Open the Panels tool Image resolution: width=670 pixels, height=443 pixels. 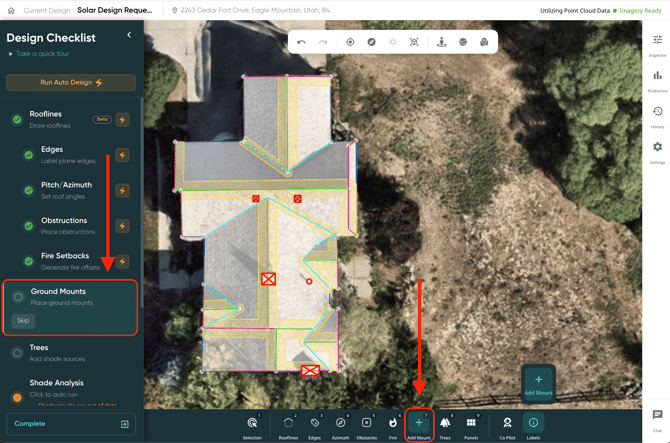click(x=471, y=426)
